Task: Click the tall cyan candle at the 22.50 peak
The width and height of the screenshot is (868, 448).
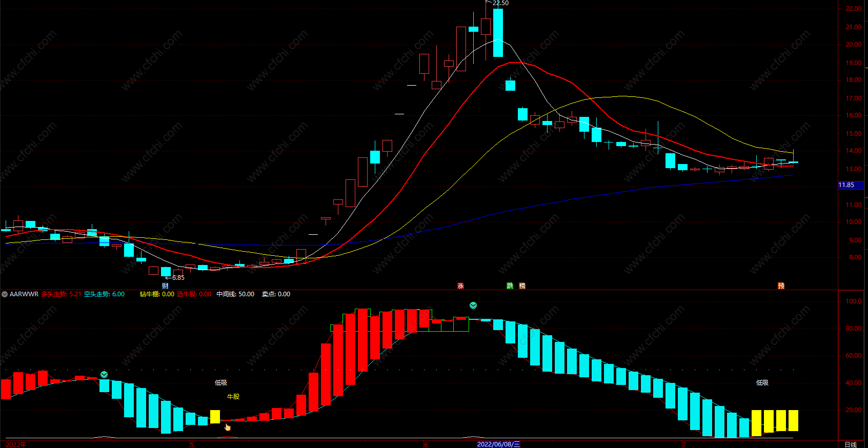Action: [498, 32]
